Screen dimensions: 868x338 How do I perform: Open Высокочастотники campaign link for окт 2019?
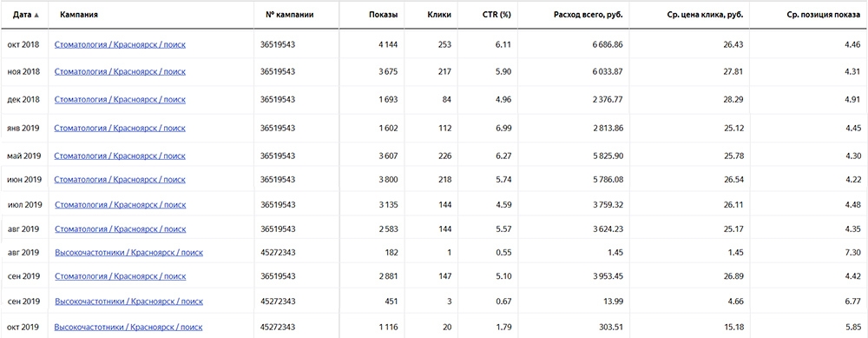tap(129, 328)
